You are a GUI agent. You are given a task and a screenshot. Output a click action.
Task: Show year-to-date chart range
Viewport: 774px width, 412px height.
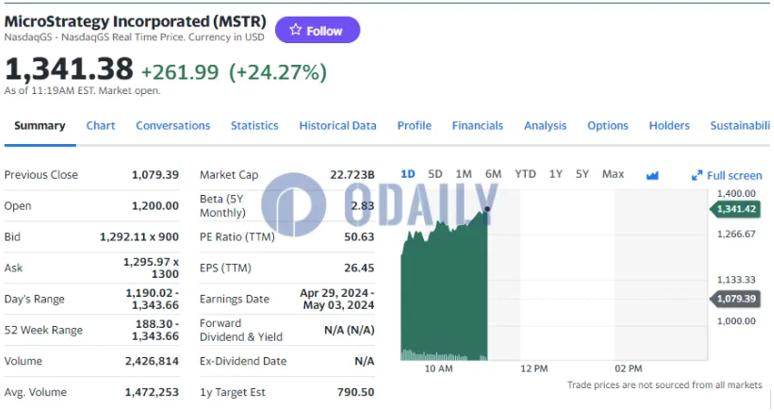[525, 174]
